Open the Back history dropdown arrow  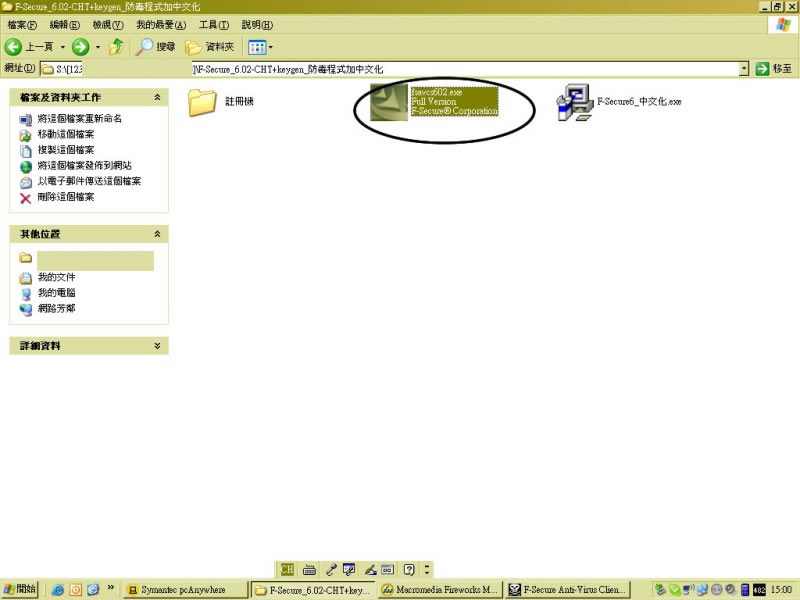pyautogui.click(x=63, y=47)
